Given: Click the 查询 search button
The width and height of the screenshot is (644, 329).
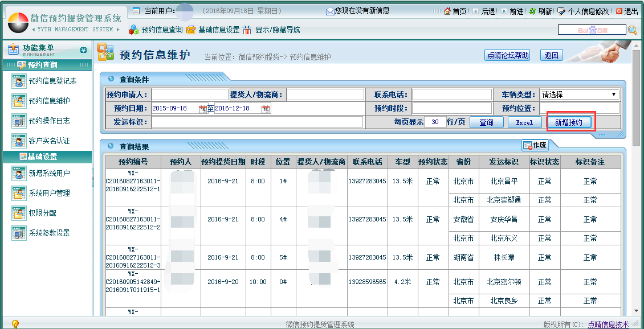Looking at the screenshot, I should click(x=486, y=122).
